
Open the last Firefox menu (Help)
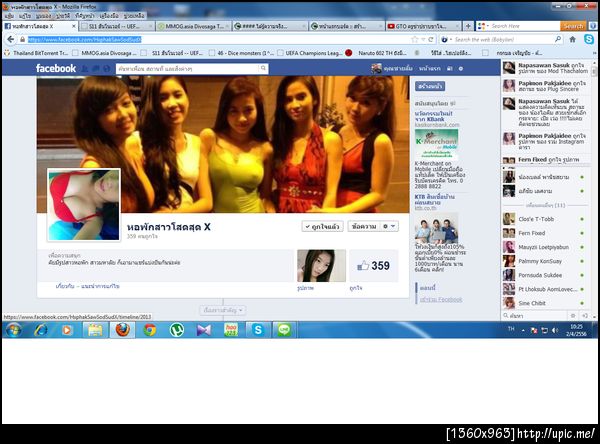134,16
